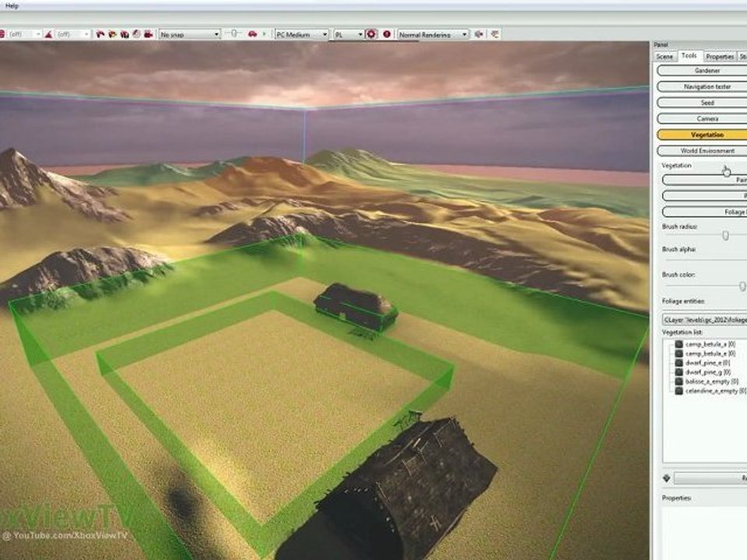Toggle the highlighted Vegetation tool button

pyautogui.click(x=703, y=135)
